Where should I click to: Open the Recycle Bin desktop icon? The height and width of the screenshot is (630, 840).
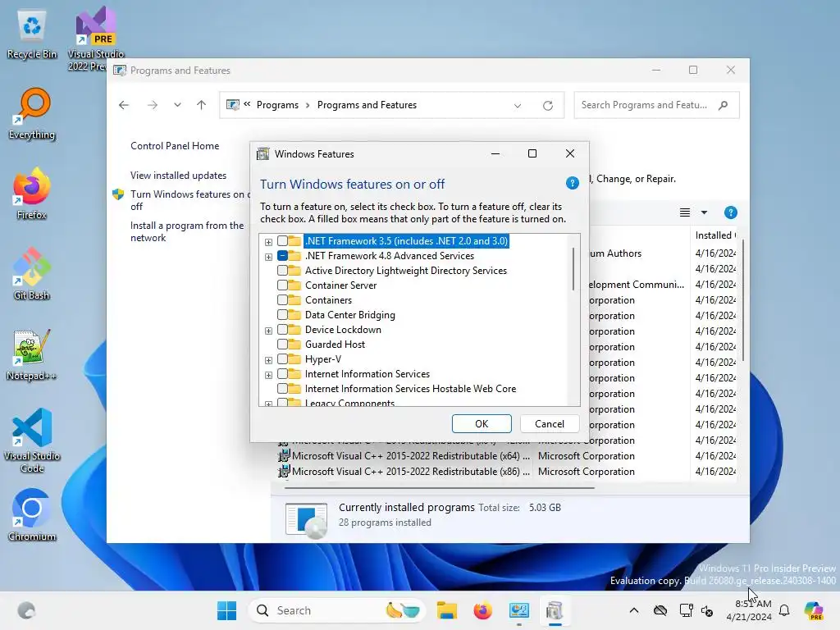(x=32, y=34)
